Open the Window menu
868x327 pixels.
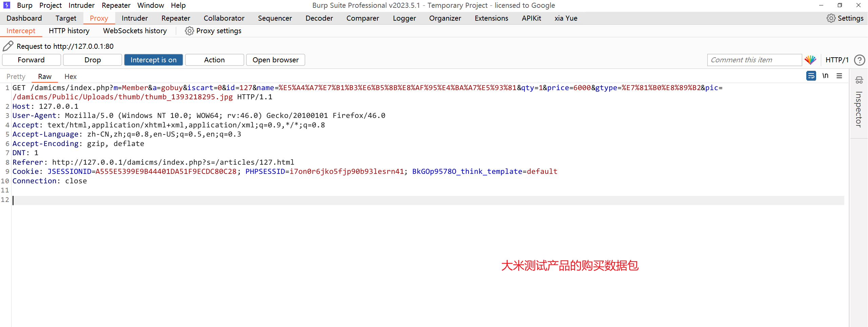coord(151,5)
